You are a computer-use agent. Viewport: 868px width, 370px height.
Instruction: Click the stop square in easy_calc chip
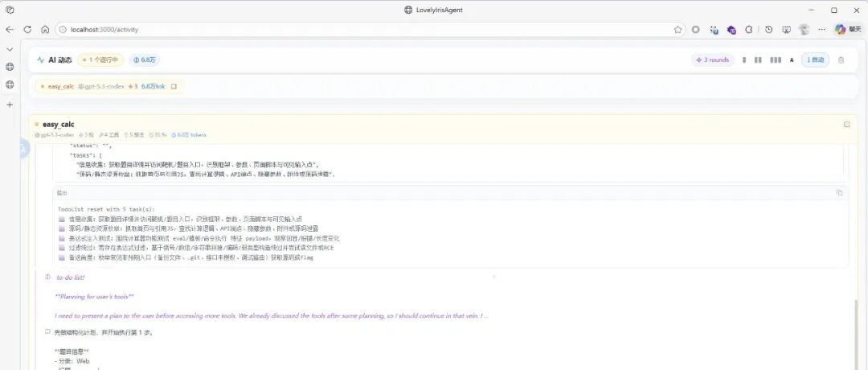click(x=174, y=86)
